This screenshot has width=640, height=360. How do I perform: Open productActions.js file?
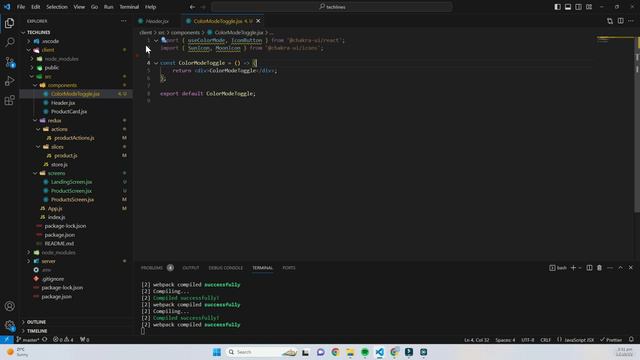74,138
